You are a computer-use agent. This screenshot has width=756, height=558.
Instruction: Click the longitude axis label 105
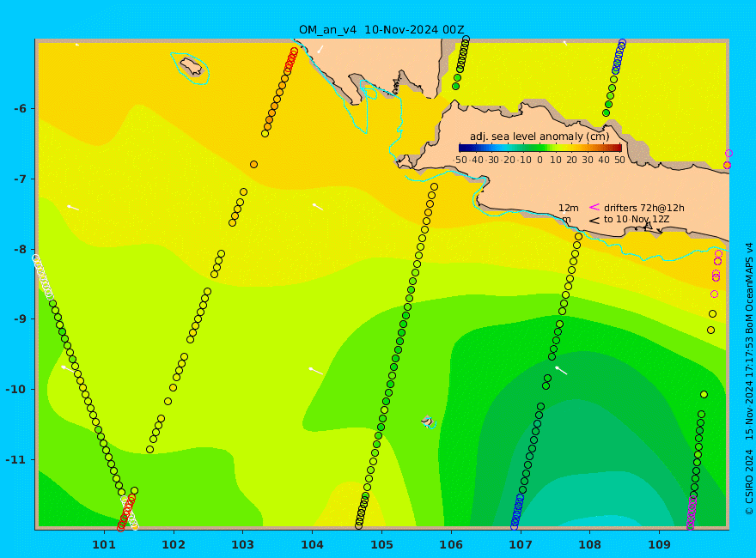[381, 545]
